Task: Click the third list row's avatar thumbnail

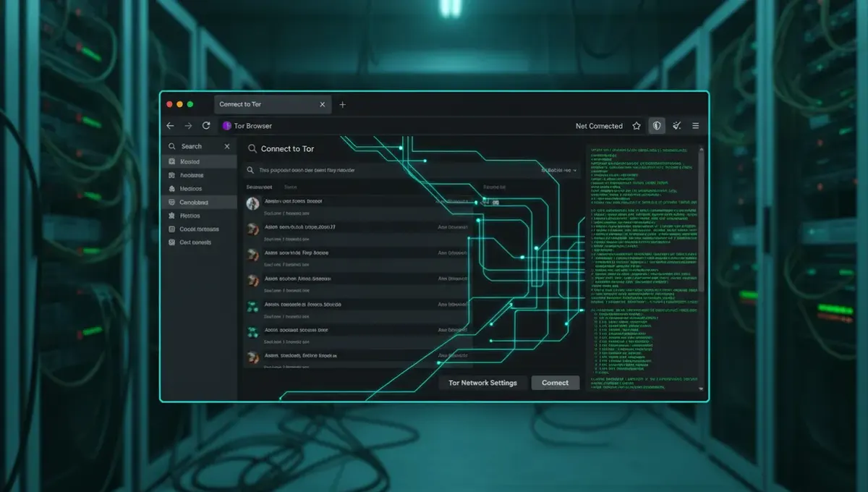Action: coord(252,255)
